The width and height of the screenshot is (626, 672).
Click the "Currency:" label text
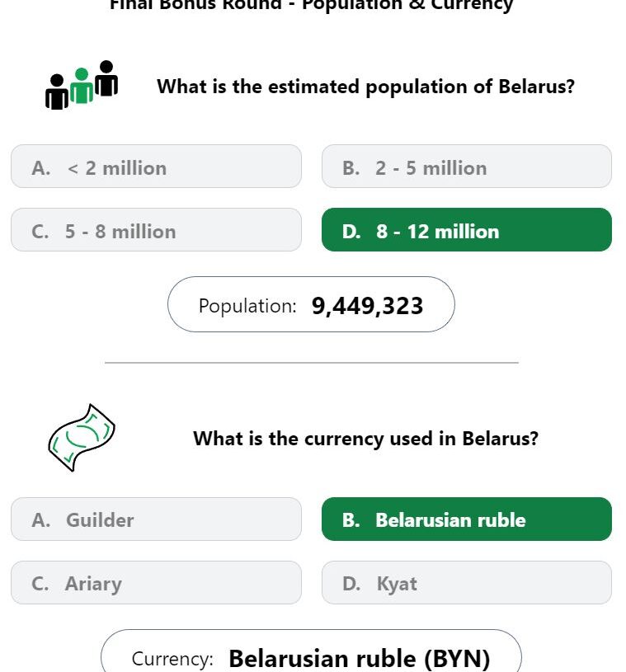pos(172,659)
